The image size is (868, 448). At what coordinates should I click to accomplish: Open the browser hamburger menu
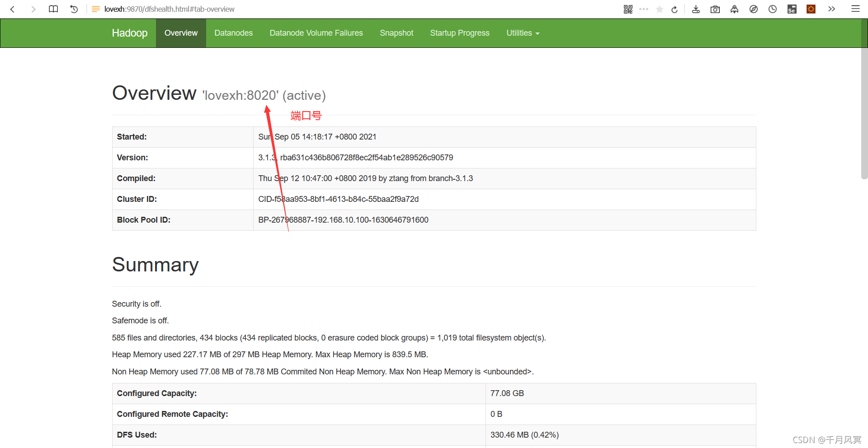coord(855,9)
